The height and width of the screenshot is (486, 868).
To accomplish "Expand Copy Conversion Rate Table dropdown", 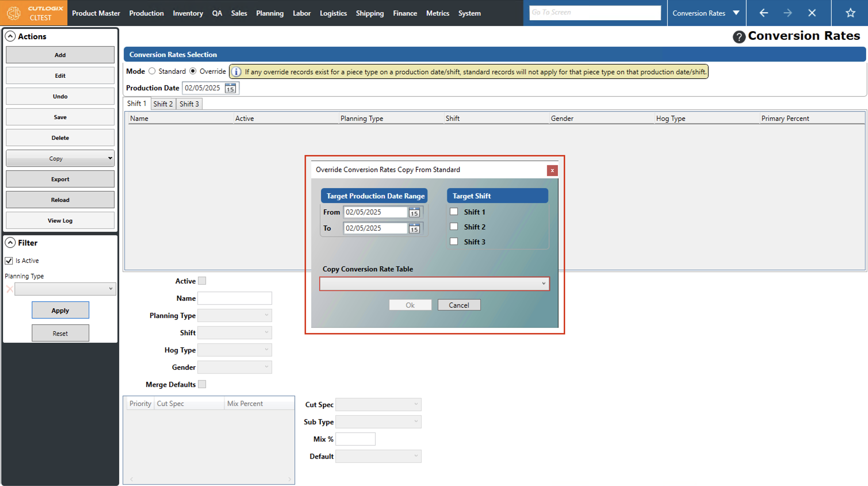I will [x=543, y=284].
